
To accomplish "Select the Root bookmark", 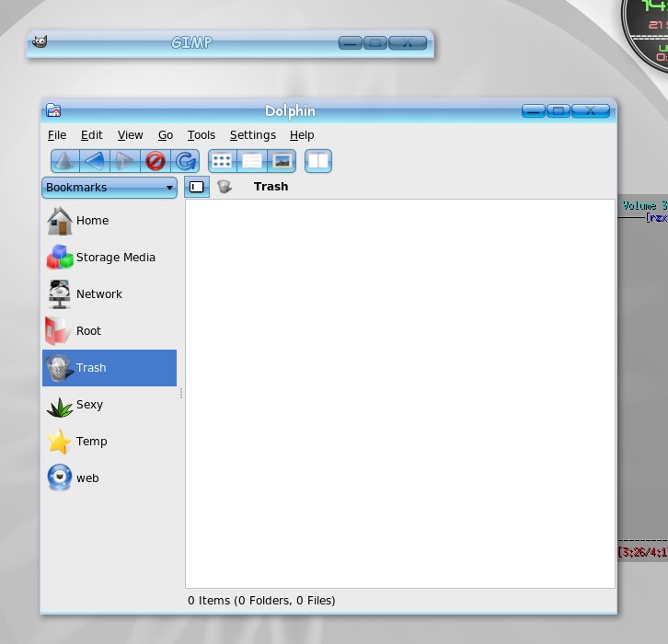I will (x=109, y=331).
